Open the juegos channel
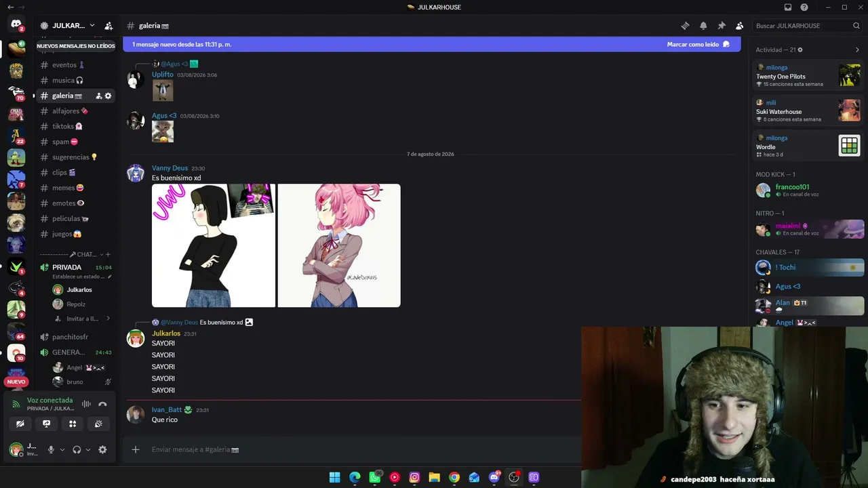Screen dimensions: 868x488 (x=75, y=234)
